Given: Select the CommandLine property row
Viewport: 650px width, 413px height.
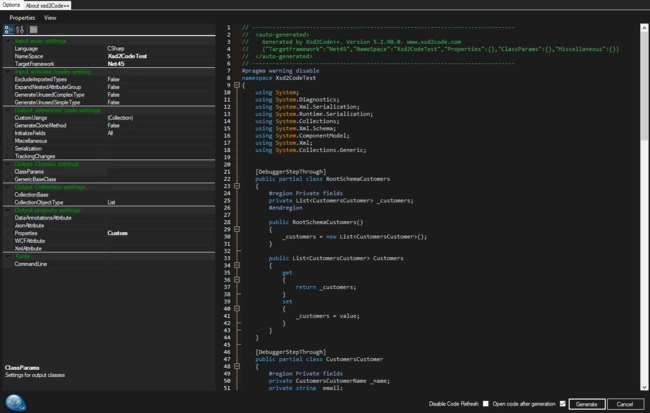Looking at the screenshot, I should click(x=109, y=264).
